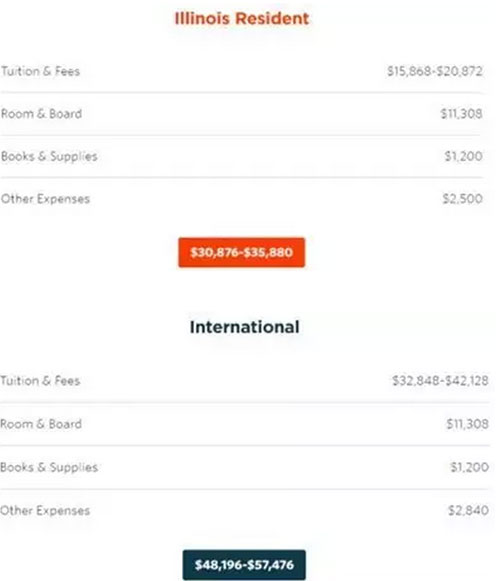Image resolution: width=500 pixels, height=581 pixels.
Task: Click the $2,500 other expenses amount
Action: [463, 199]
